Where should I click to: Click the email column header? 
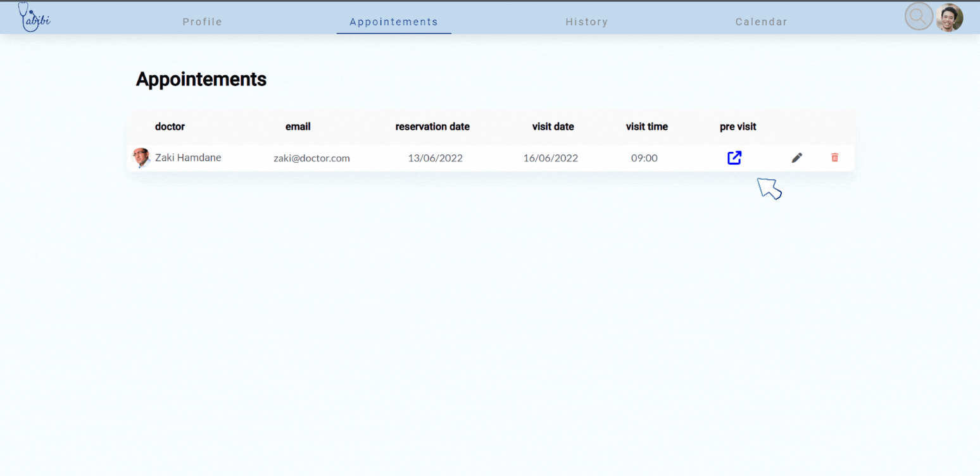(x=298, y=127)
